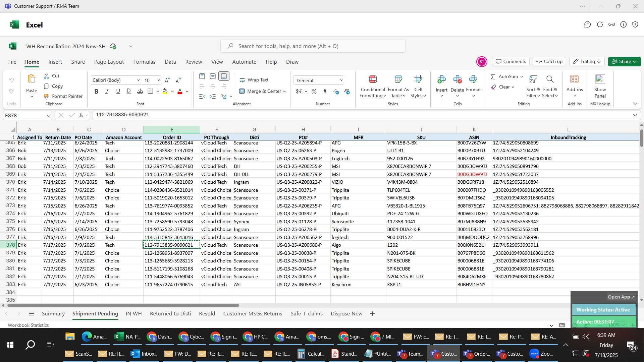
Task: Toggle Bottom Align vertical alignment
Action: point(224,76)
